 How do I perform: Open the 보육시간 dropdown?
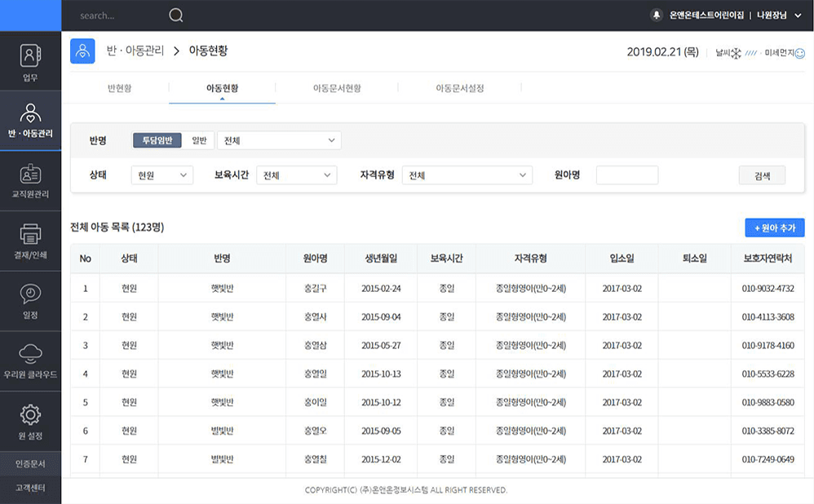[296, 175]
